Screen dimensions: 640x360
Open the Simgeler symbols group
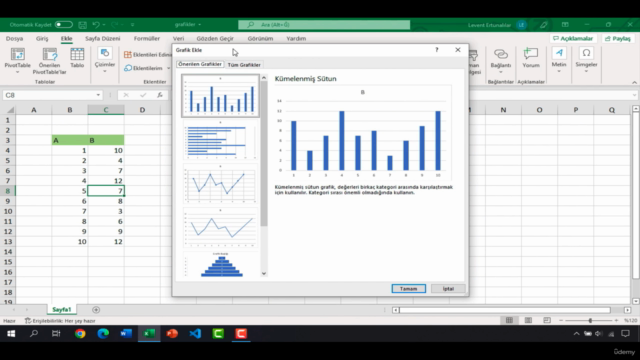(x=586, y=60)
